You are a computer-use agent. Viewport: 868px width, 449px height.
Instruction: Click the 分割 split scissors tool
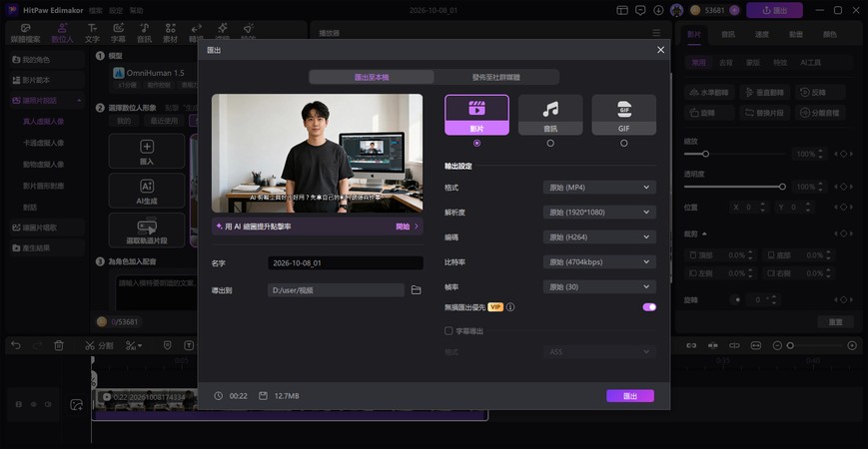[99, 345]
